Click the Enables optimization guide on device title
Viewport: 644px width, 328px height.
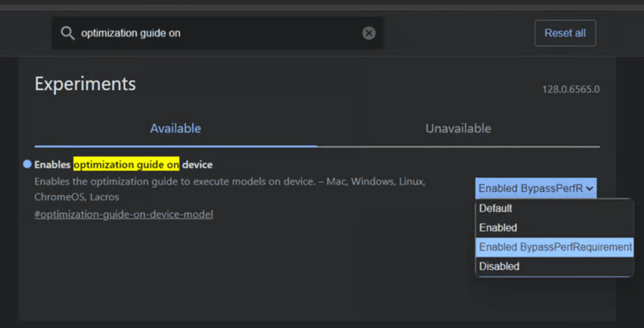coord(123,165)
